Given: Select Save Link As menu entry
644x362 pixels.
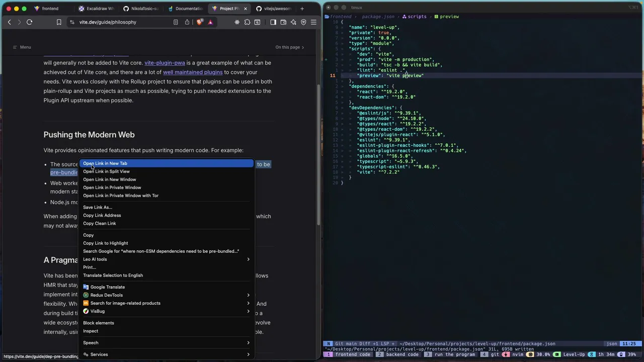Looking at the screenshot, I should pos(167,207).
